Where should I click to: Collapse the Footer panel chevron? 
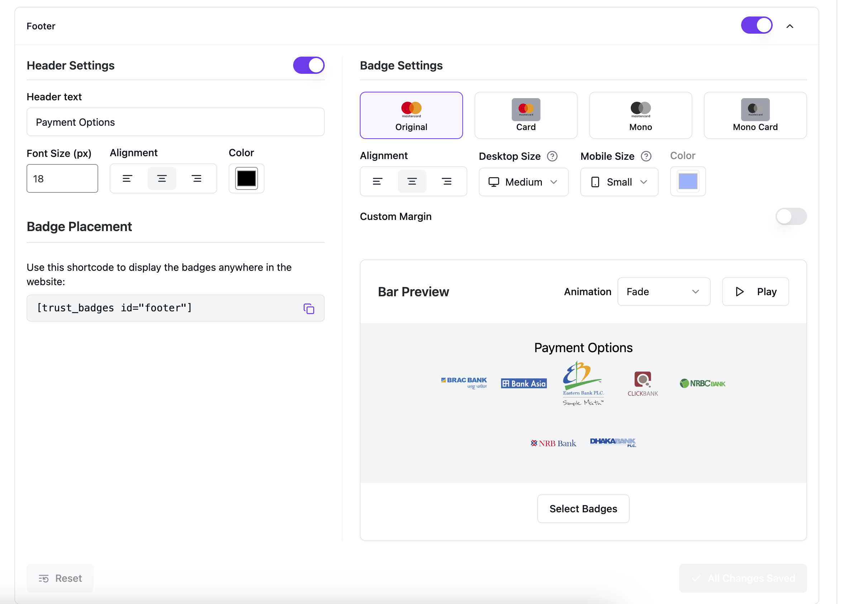tap(790, 26)
